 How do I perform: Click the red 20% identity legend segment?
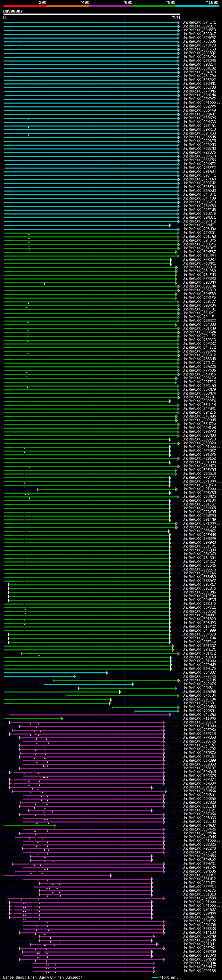[25, 6]
